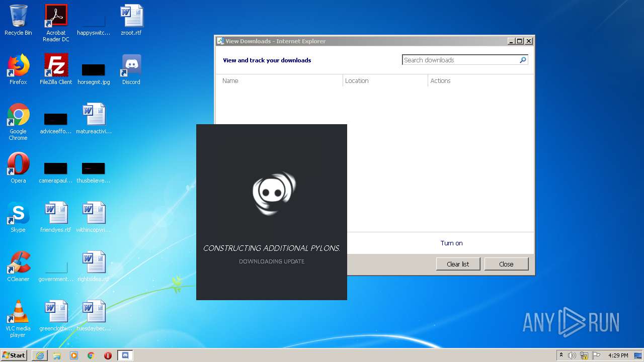The image size is (644, 362).
Task: Close View Downloads via title bar X
Action: click(528, 41)
